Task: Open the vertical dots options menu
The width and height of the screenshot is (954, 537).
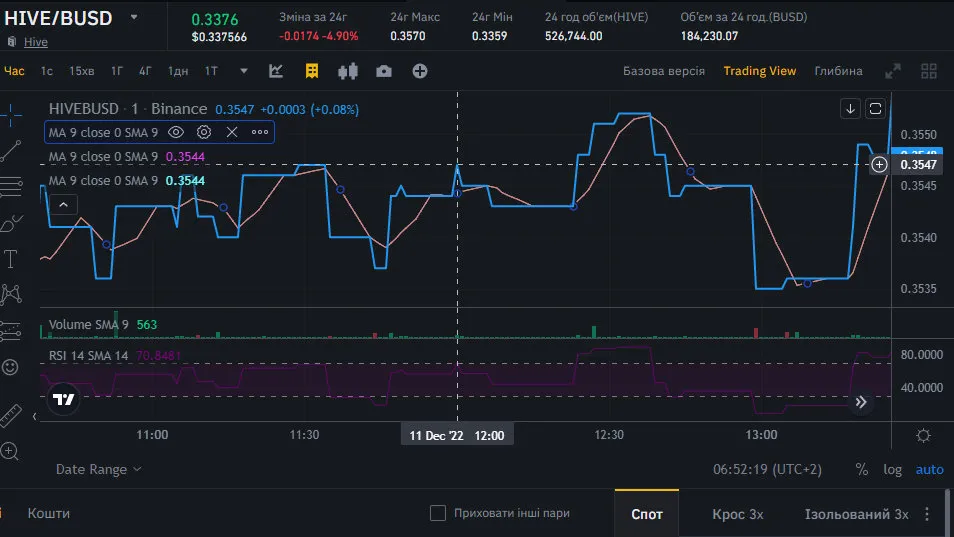Action: tap(927, 514)
